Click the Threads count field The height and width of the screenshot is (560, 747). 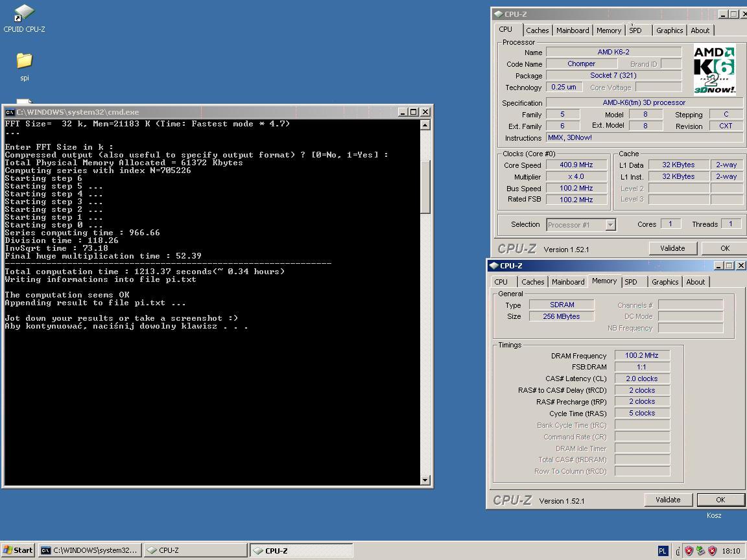click(730, 224)
